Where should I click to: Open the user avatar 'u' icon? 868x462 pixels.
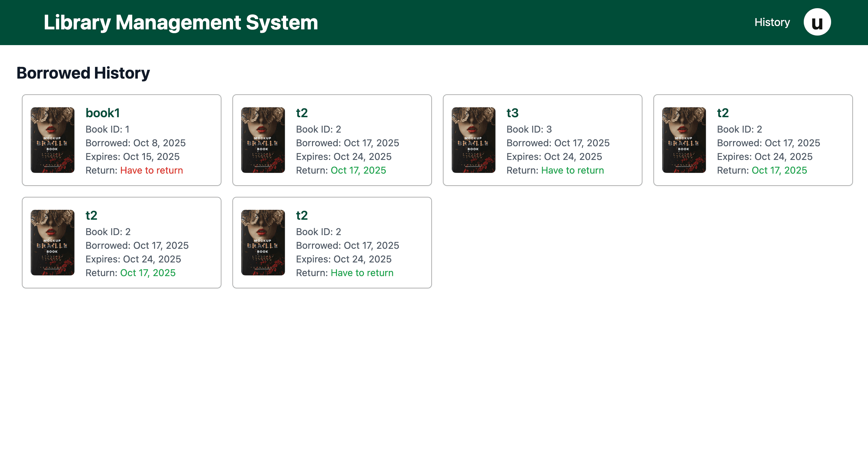point(817,22)
